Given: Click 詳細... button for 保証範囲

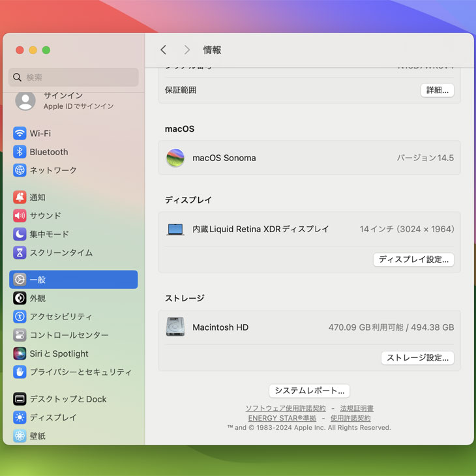Looking at the screenshot, I should pos(437,90).
